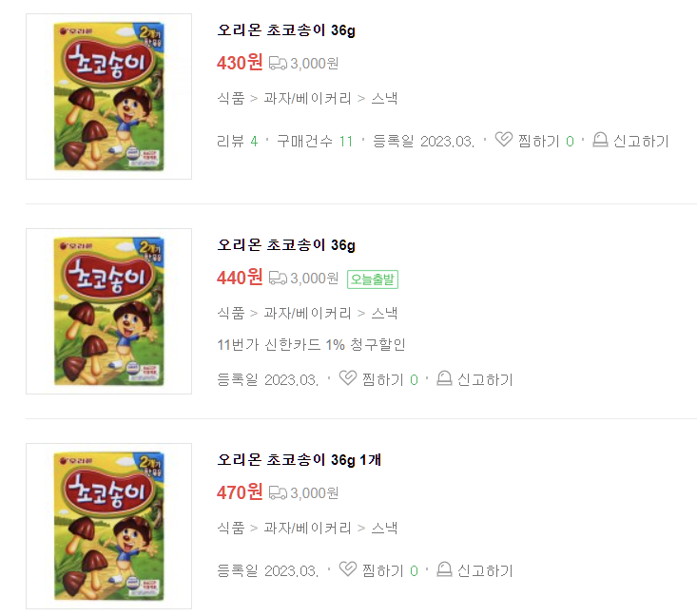Open first 오리온 초코송이 36g product title
697x616 pixels.
[x=286, y=30]
